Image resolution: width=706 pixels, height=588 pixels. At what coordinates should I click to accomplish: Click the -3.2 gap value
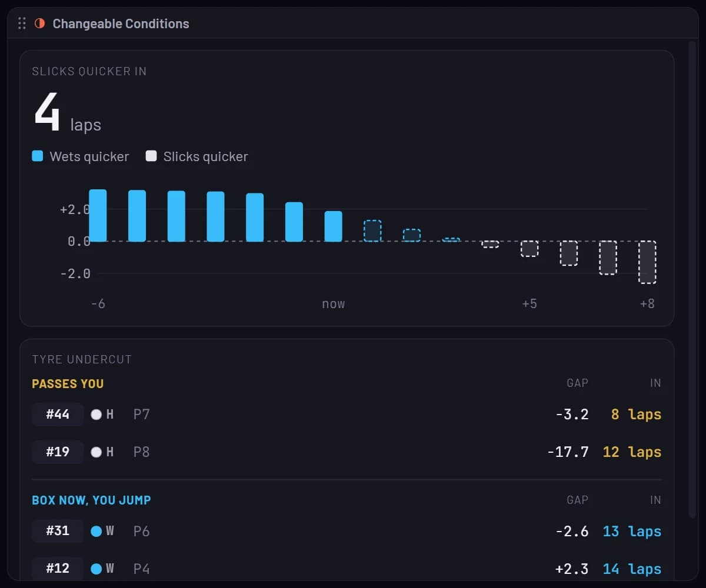[x=572, y=415]
